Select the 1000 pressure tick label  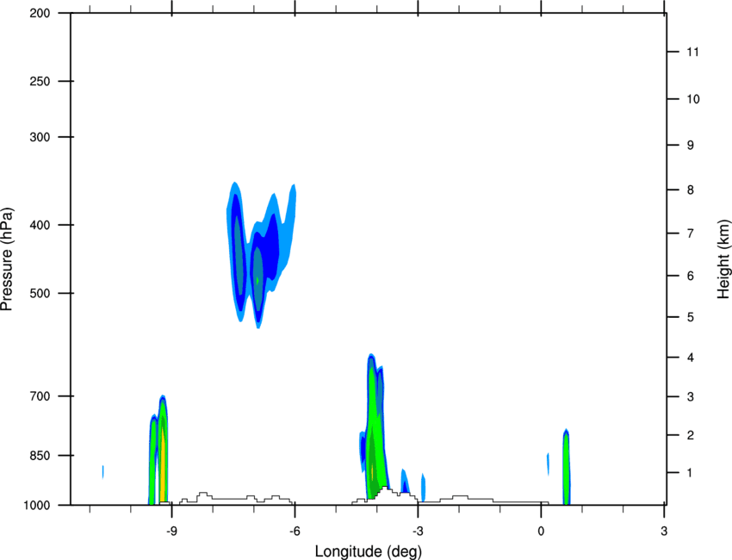click(36, 505)
